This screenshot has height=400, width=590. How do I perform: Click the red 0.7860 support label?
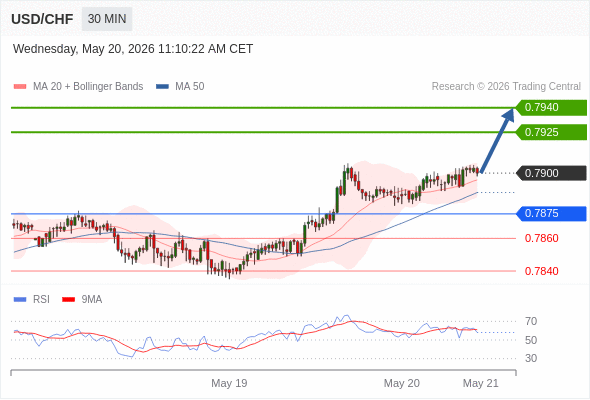(x=541, y=238)
